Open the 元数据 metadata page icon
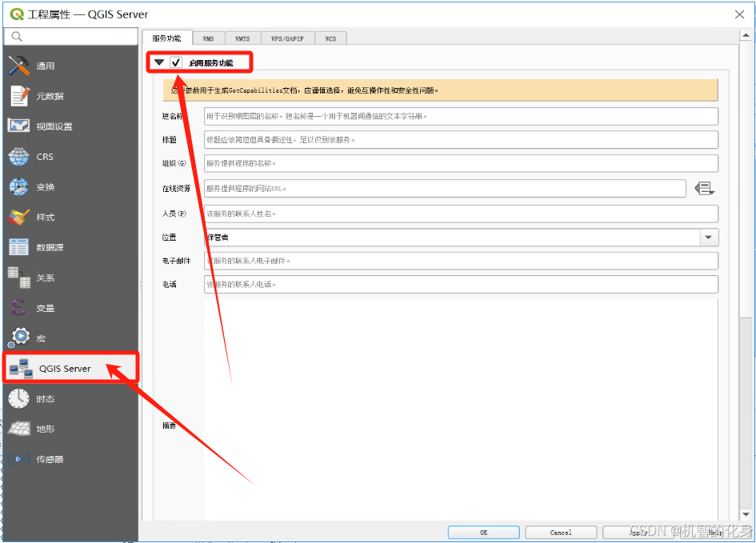Image resolution: width=756 pixels, height=543 pixels. [x=19, y=96]
